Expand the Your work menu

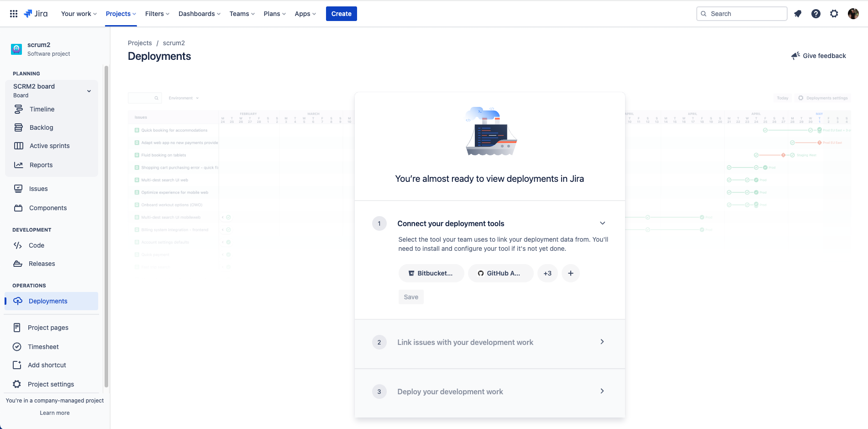79,14
